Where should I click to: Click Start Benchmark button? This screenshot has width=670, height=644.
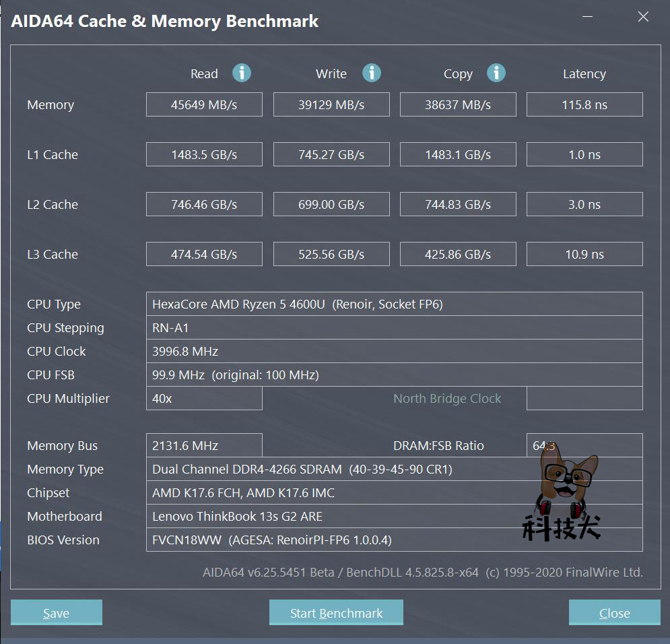pyautogui.click(x=336, y=612)
